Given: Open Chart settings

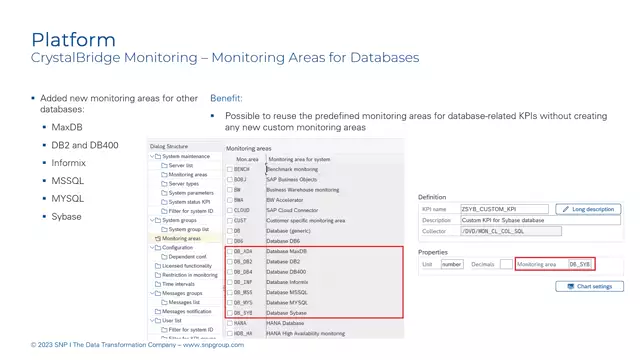Looking at the screenshot, I should click(x=589, y=286).
